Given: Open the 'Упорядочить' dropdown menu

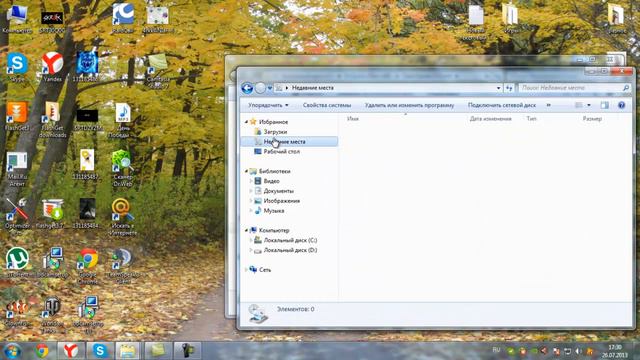Looking at the screenshot, I should coord(268,105).
